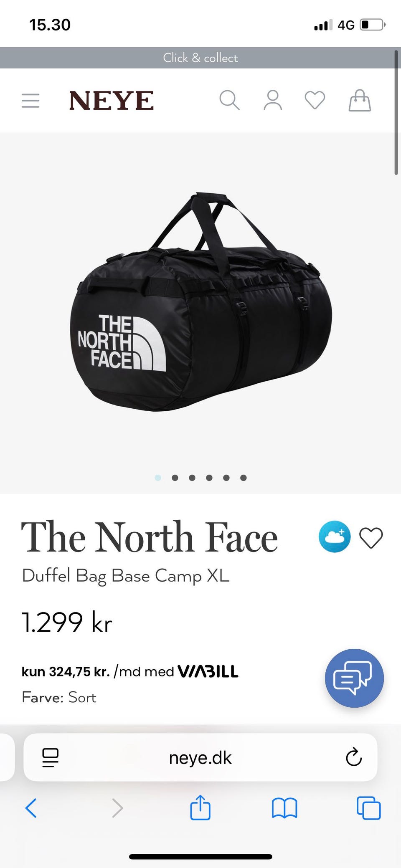This screenshot has width=401, height=868.
Task: Select the second image carousel dot
Action: (175, 478)
